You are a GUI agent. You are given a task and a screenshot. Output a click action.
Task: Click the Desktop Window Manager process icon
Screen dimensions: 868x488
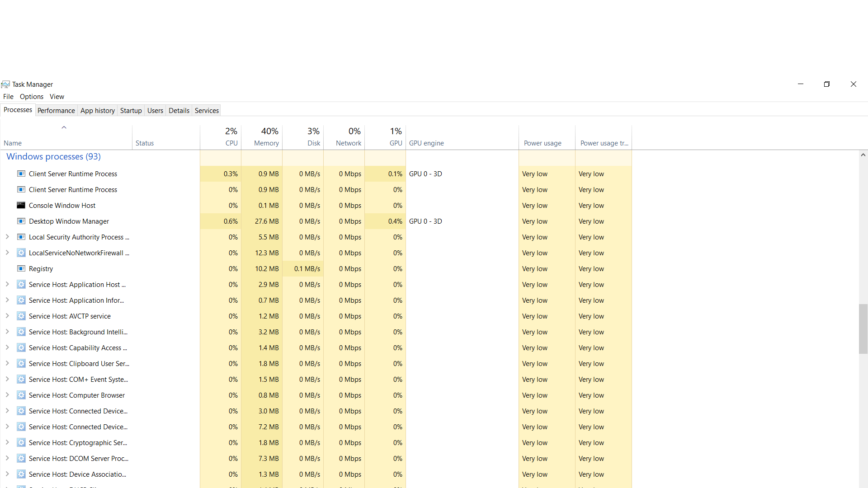(x=21, y=221)
